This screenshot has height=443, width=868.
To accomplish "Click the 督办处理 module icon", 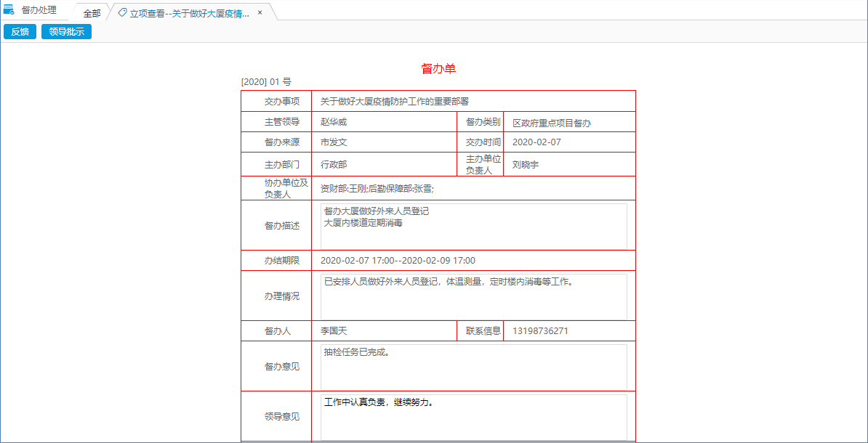I will (9, 11).
